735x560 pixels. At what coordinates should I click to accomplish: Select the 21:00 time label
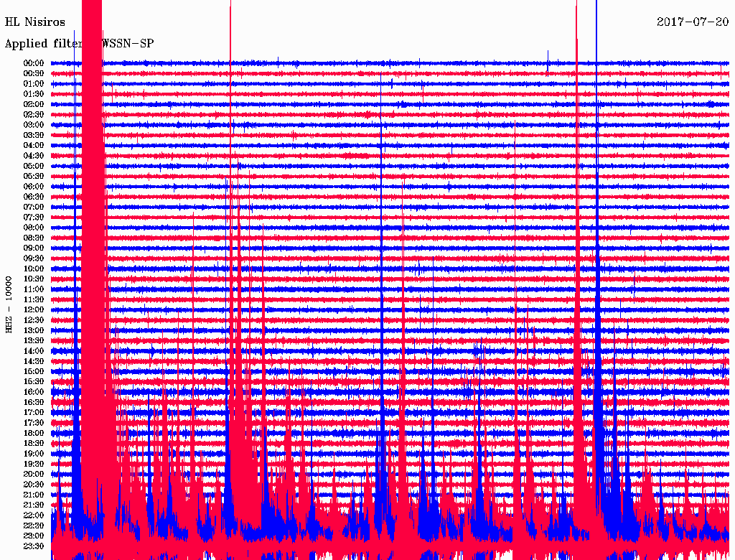[34, 495]
